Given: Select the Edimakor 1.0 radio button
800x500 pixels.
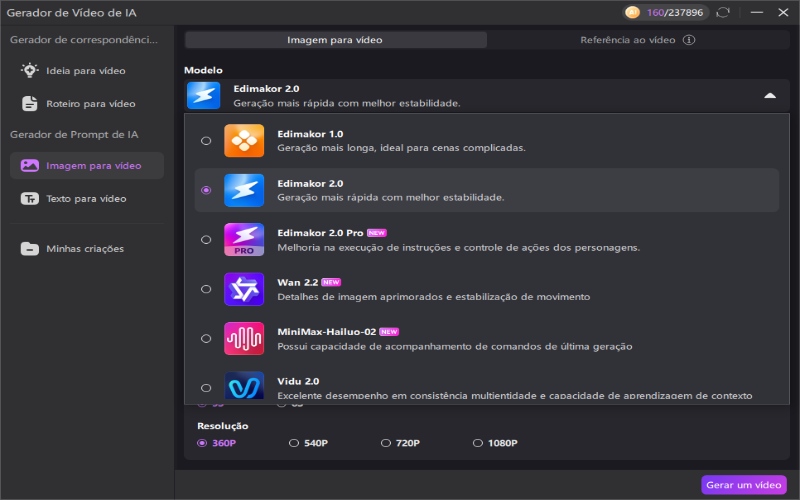Looking at the screenshot, I should point(206,141).
